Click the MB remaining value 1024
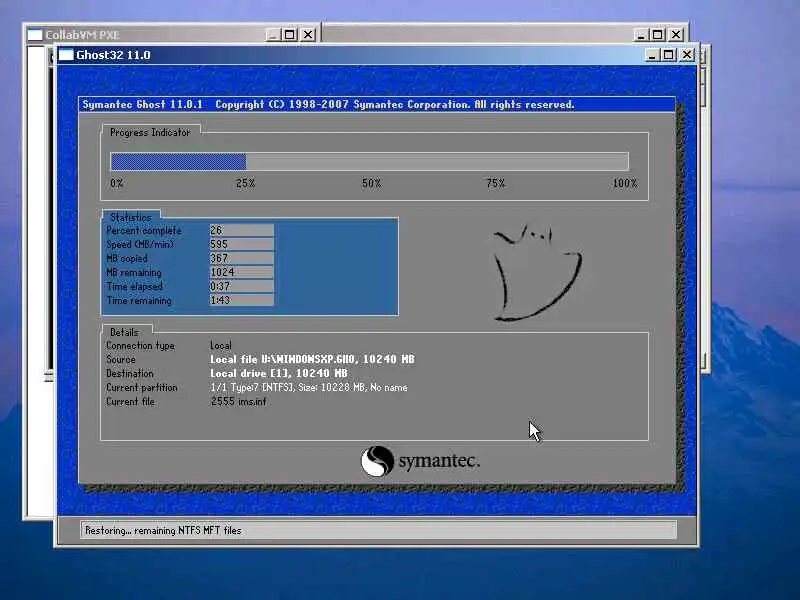This screenshot has height=600, width=800. coord(241,272)
